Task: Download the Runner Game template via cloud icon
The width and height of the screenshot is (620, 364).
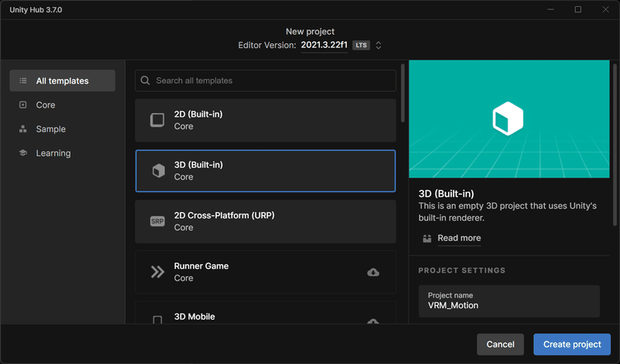Action: coord(373,273)
